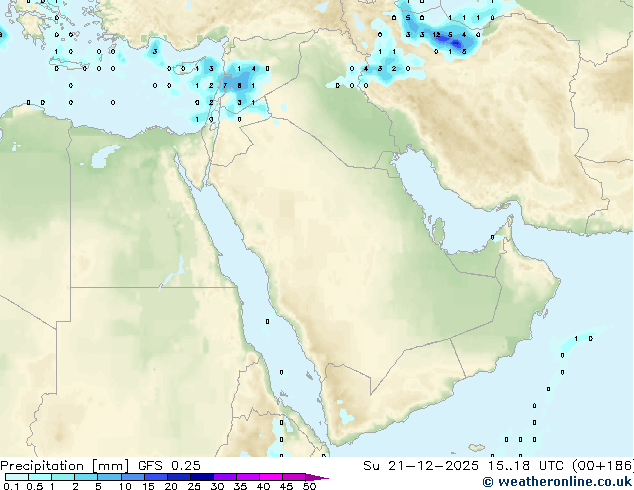Select the 30–35 mm legend color box
Image resolution: width=634 pixels, height=490 pixels.
tap(224, 477)
